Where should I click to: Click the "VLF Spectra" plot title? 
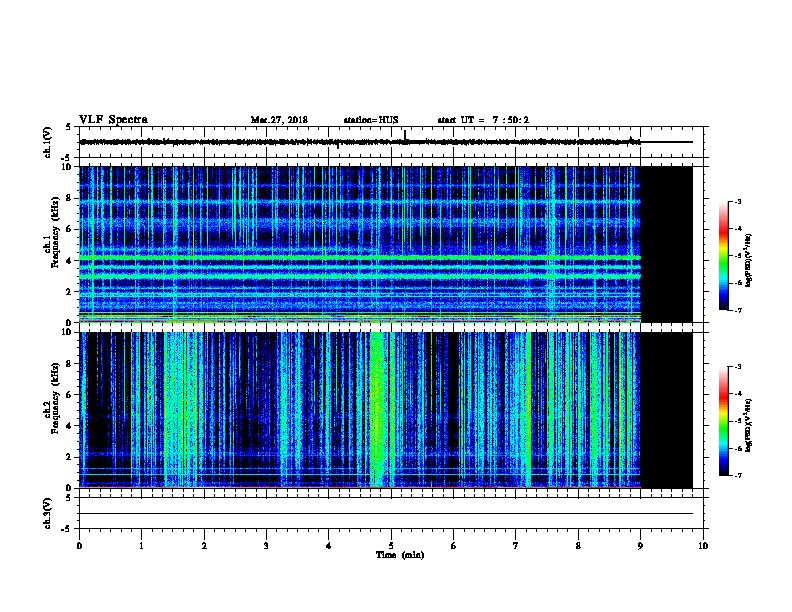113,120
